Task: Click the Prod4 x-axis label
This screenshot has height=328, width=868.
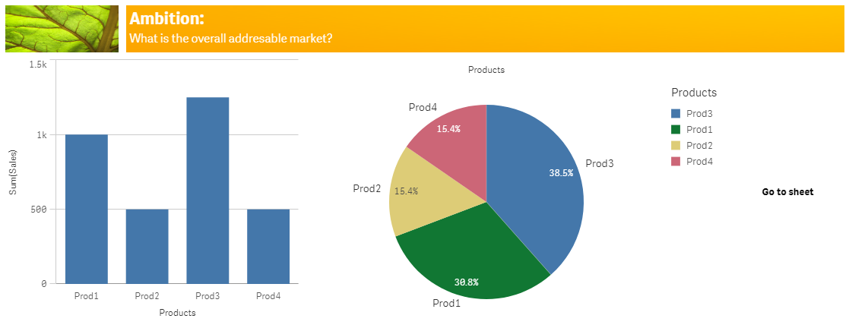Action: click(x=268, y=295)
